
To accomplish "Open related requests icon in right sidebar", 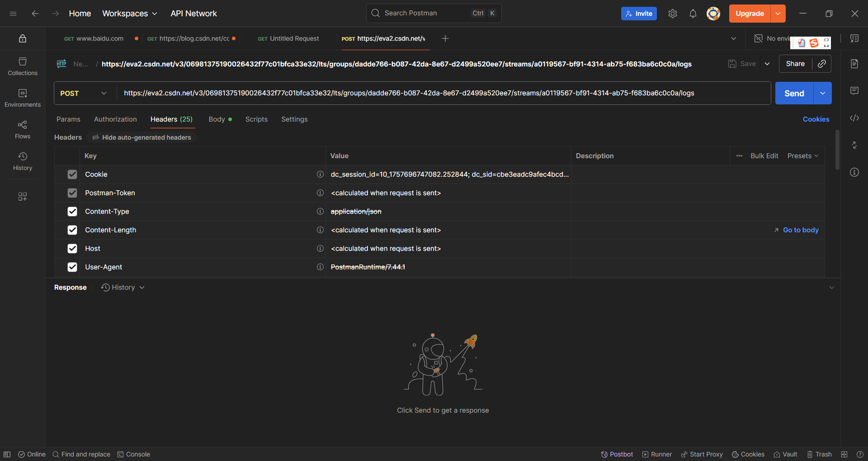I will click(x=854, y=145).
